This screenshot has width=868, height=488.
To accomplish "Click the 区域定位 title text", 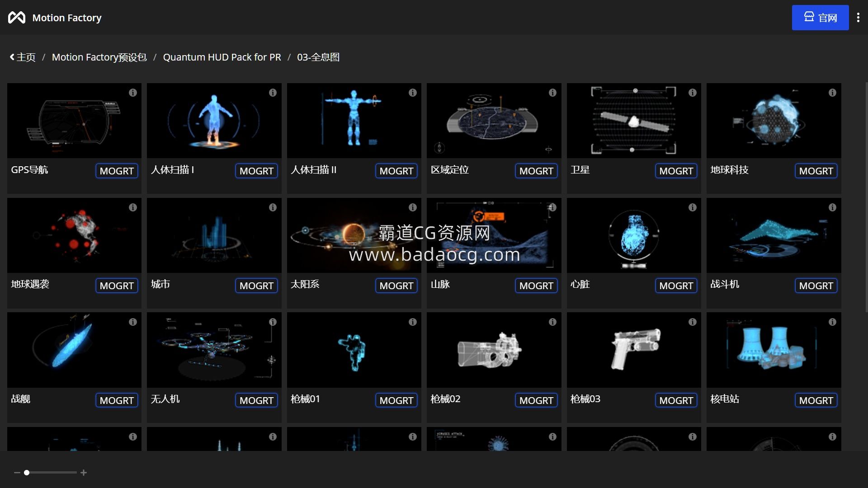I will pyautogui.click(x=450, y=170).
